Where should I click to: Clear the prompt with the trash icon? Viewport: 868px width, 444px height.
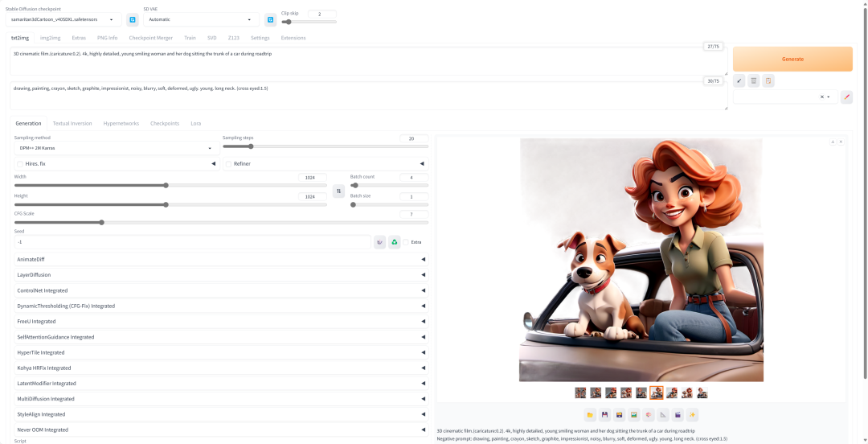point(753,81)
